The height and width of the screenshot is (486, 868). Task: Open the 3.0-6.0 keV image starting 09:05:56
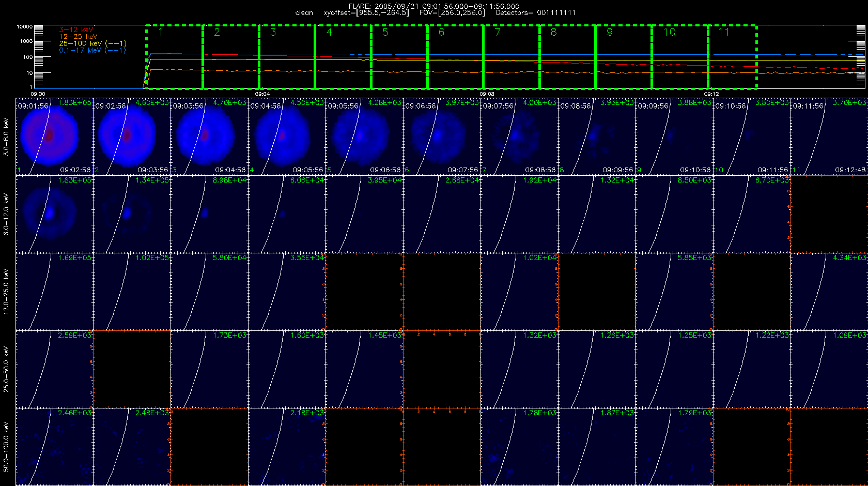click(x=364, y=136)
